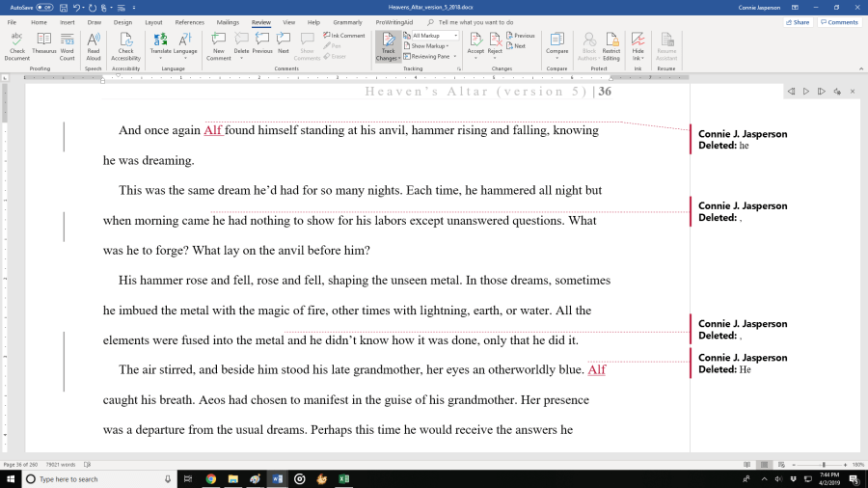
Task: Run Check Accessibility
Action: pos(125,44)
